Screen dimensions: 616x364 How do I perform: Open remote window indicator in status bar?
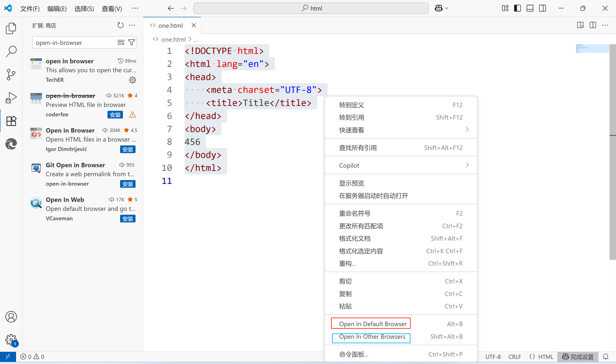[8, 356]
